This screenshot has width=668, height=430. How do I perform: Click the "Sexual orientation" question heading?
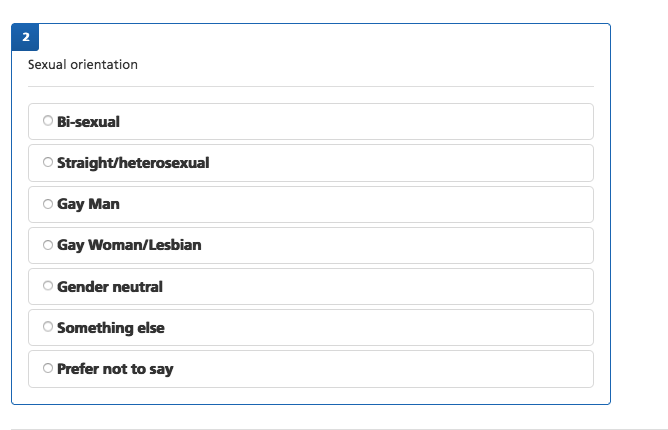83,65
